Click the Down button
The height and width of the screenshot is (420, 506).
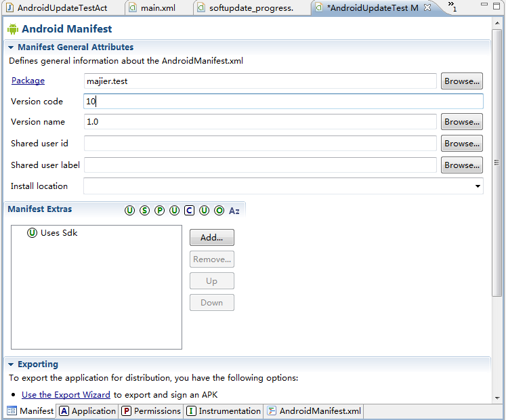coord(212,303)
